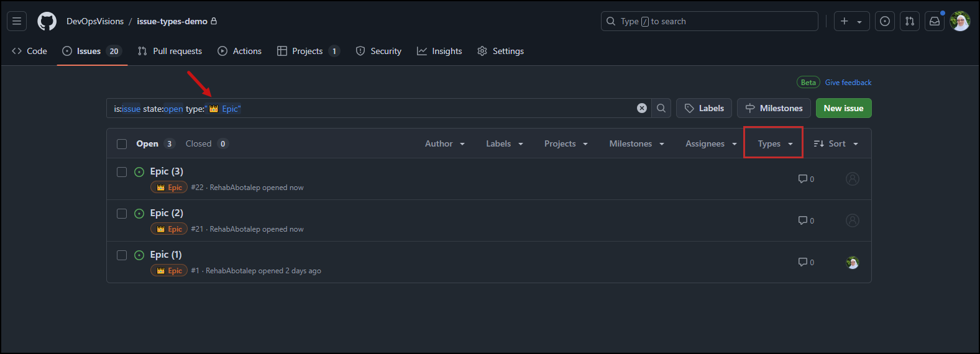Image resolution: width=980 pixels, height=354 pixels.
Task: Switch to the Code tab
Action: 29,51
